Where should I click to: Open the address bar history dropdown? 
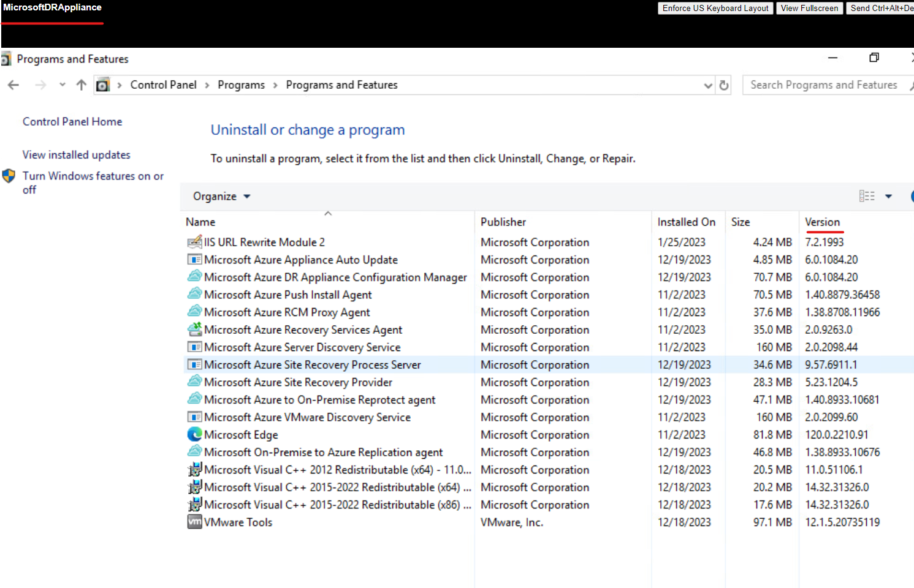tap(708, 85)
